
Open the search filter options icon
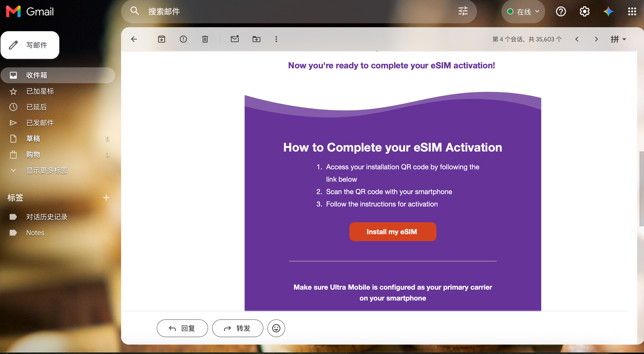coord(463,11)
